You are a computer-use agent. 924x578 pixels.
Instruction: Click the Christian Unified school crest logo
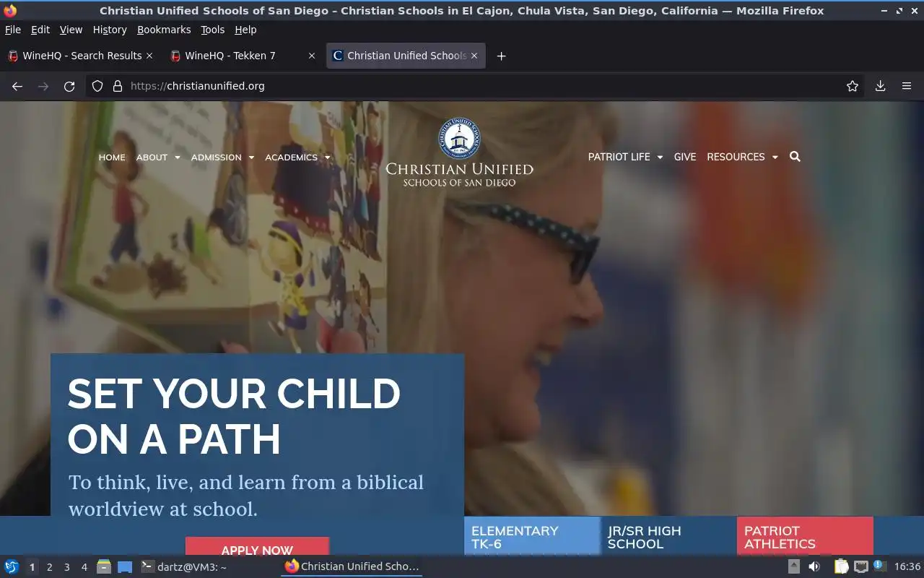(459, 139)
